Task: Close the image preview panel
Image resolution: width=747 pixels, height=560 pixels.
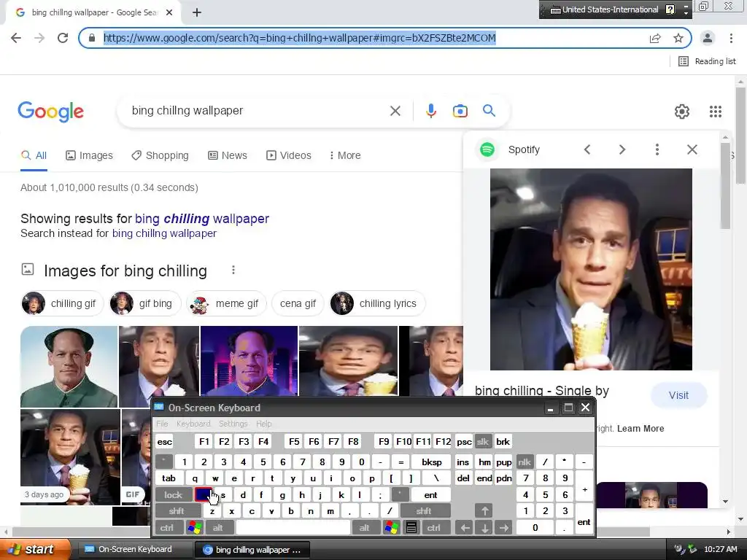Action: coord(692,149)
